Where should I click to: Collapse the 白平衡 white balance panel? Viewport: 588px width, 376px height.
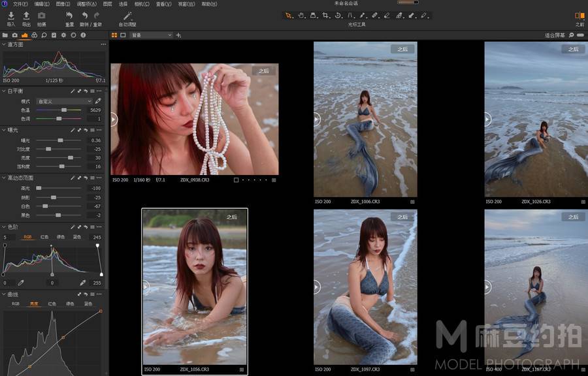4,91
